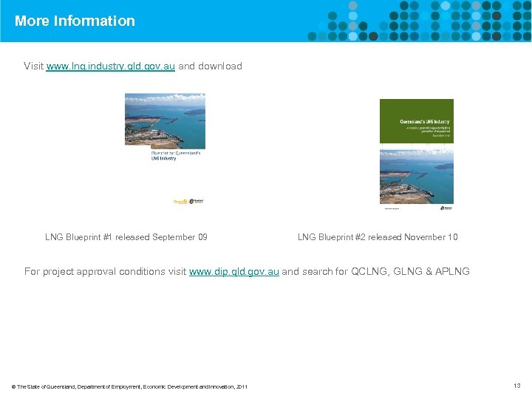
Task: Click the slide number 13
Action: 516,386
